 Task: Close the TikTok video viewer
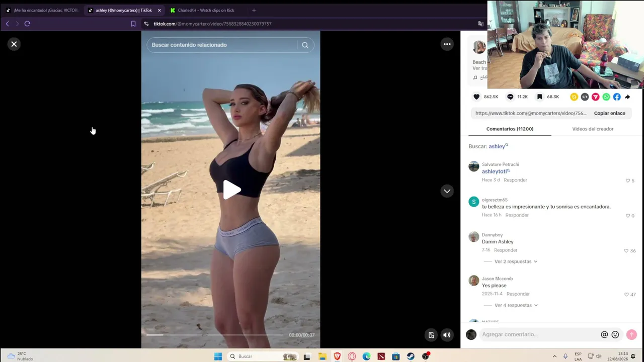pyautogui.click(x=14, y=44)
